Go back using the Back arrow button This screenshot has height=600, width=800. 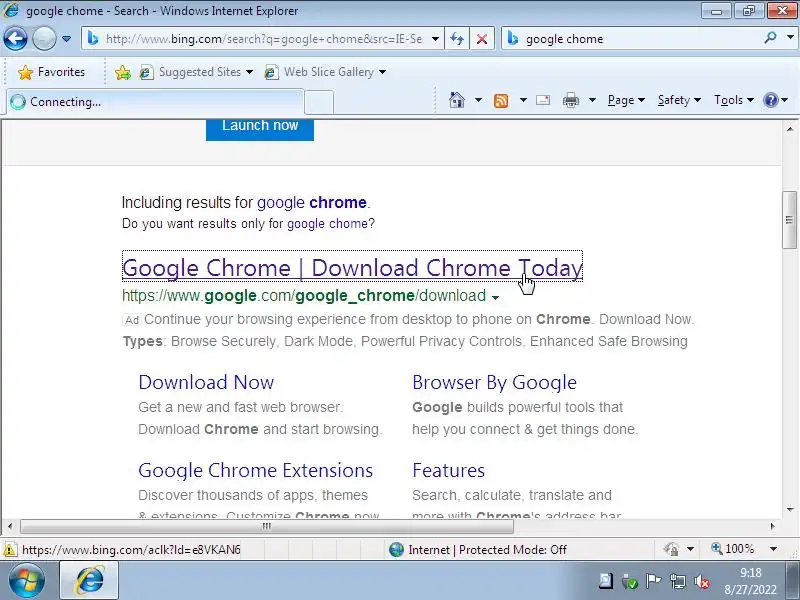click(x=15, y=39)
